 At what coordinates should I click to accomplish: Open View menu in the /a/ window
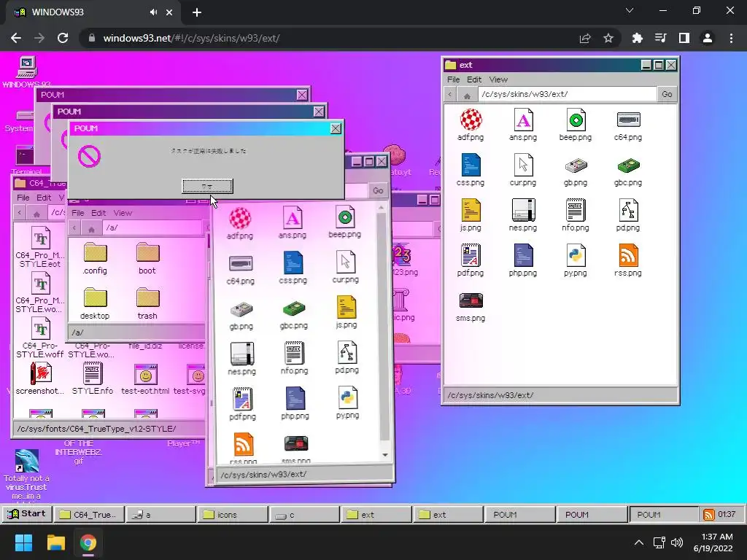[123, 213]
